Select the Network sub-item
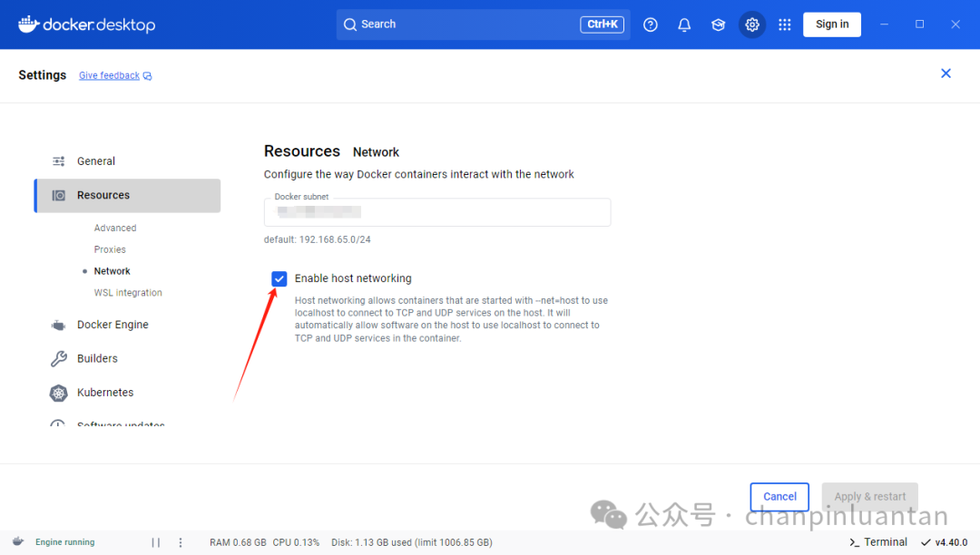The image size is (980, 555). coord(112,271)
